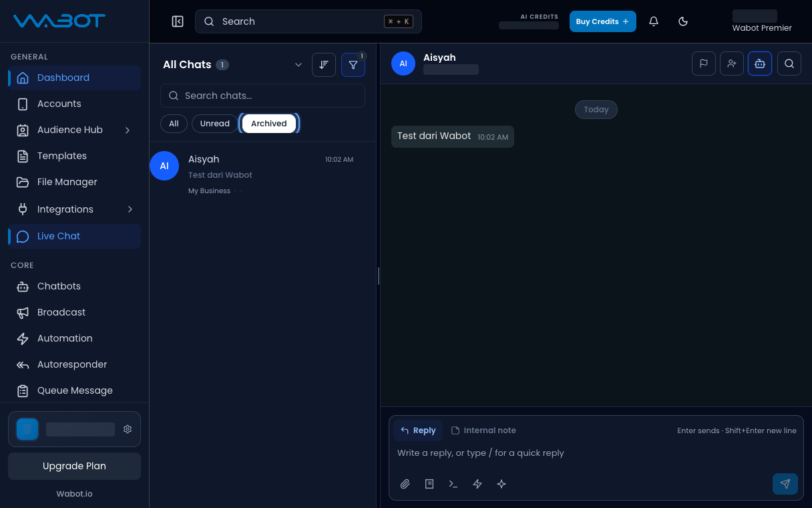Open the Automation page
Image resolution: width=812 pixels, height=508 pixels.
point(74,338)
